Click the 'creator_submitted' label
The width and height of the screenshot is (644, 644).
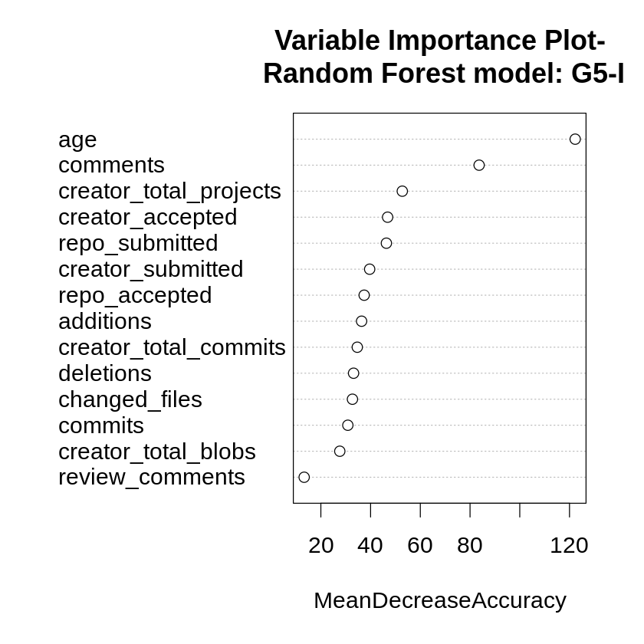[150, 269]
